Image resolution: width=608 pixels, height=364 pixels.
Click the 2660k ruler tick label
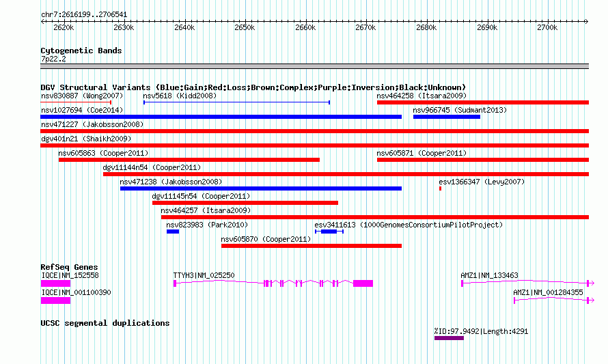pyautogui.click(x=305, y=28)
